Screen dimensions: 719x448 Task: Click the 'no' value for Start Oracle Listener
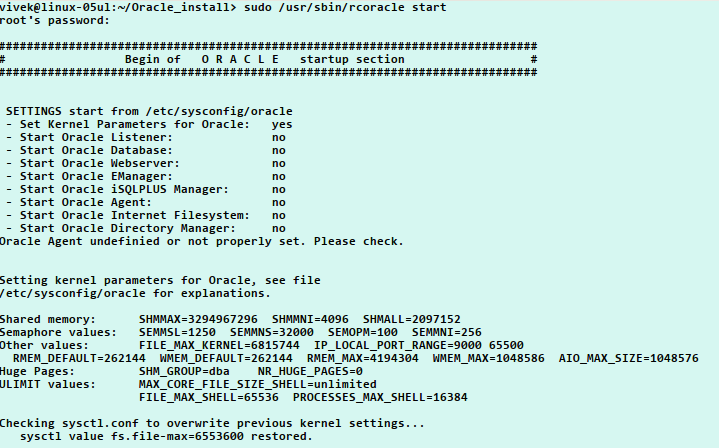278,138
